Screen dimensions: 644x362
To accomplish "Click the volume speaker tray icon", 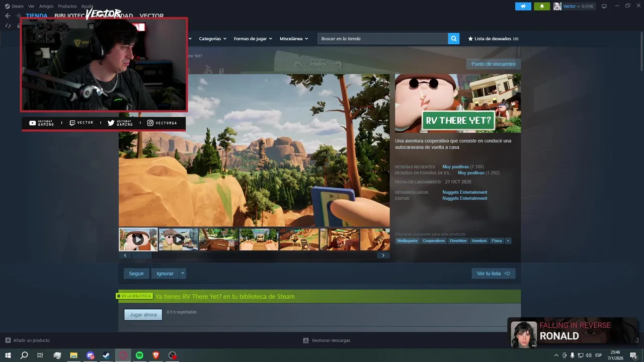I will [x=589, y=355].
